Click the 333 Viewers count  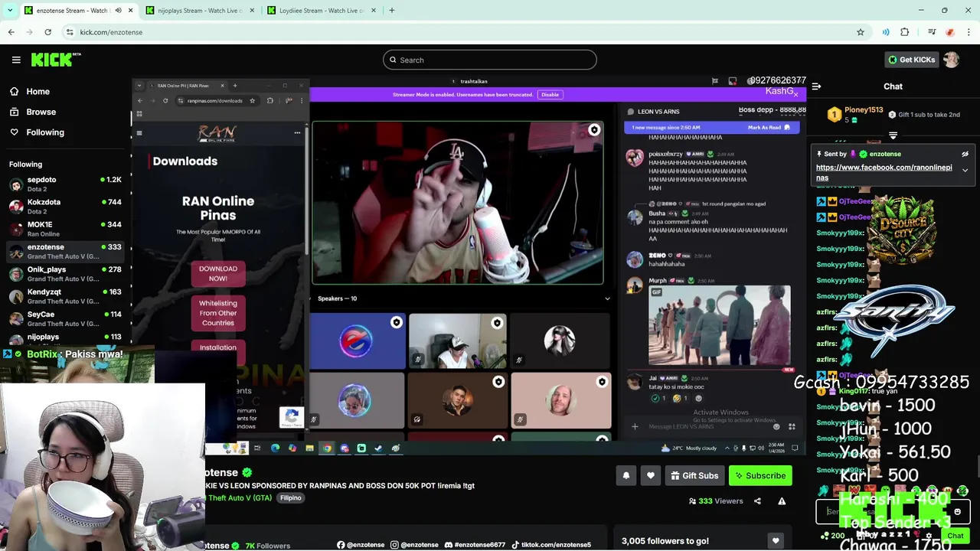click(x=715, y=501)
